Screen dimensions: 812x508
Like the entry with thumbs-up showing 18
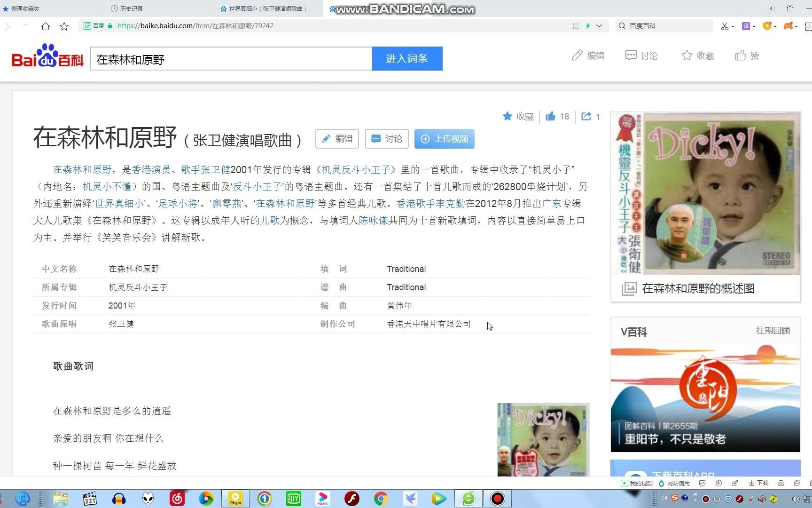point(557,116)
